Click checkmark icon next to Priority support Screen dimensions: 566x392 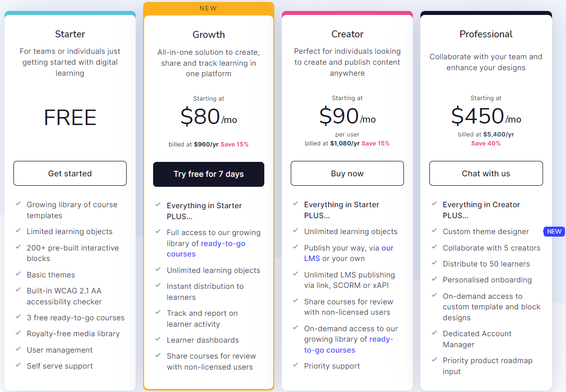(295, 365)
